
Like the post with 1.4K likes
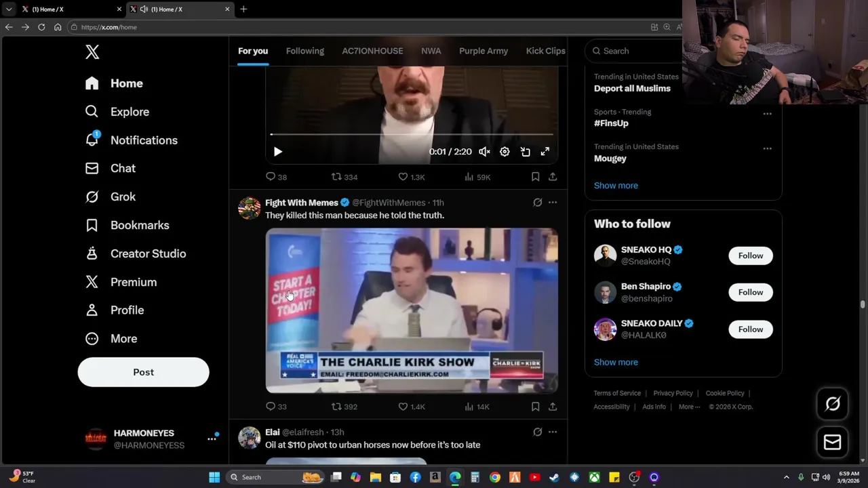coord(411,407)
